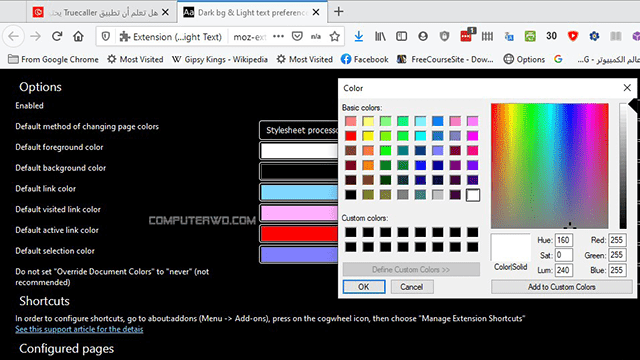Open Facebook bookmark
This screenshot has height=360, width=640.
click(364, 59)
